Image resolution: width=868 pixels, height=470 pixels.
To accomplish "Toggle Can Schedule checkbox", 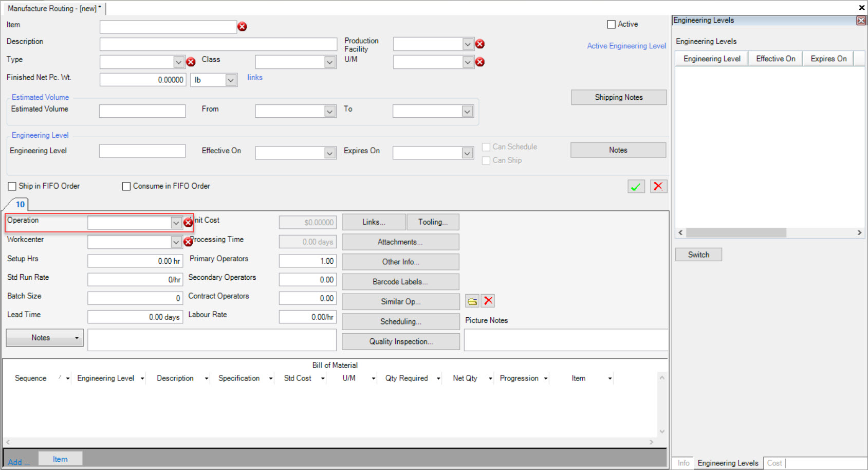I will coord(486,147).
